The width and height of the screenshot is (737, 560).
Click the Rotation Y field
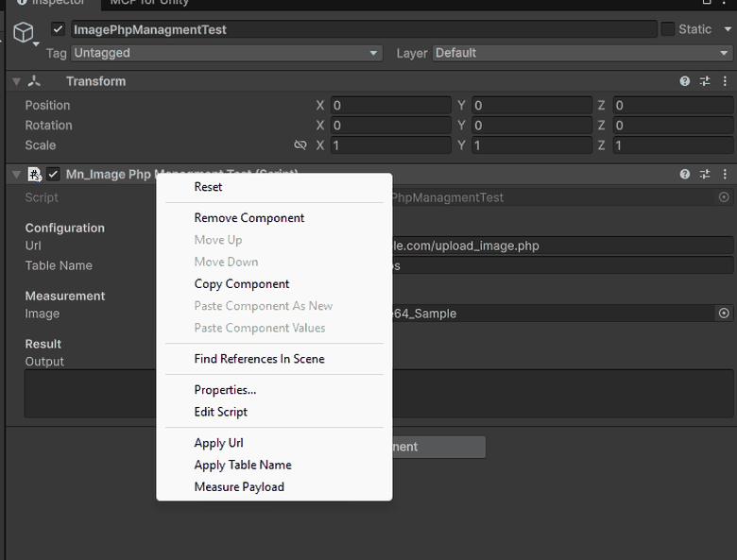pyautogui.click(x=532, y=126)
